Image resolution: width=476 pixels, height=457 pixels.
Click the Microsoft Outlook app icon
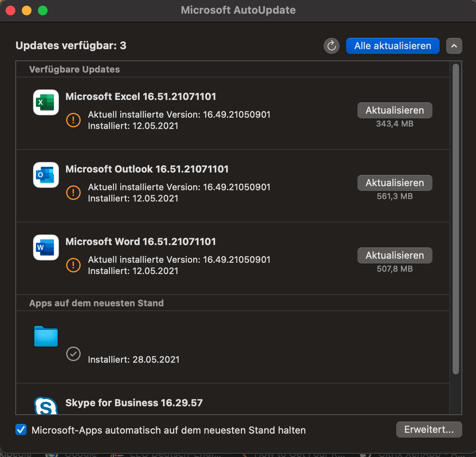coord(46,175)
